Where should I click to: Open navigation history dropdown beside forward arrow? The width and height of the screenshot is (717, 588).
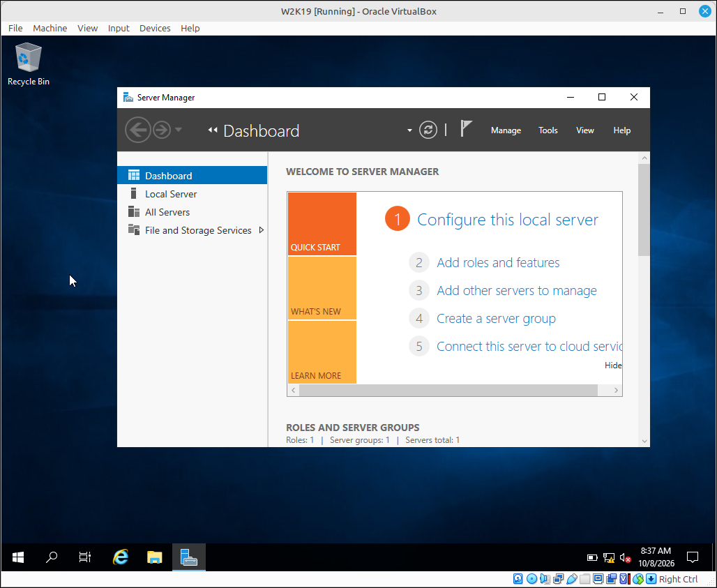179,130
